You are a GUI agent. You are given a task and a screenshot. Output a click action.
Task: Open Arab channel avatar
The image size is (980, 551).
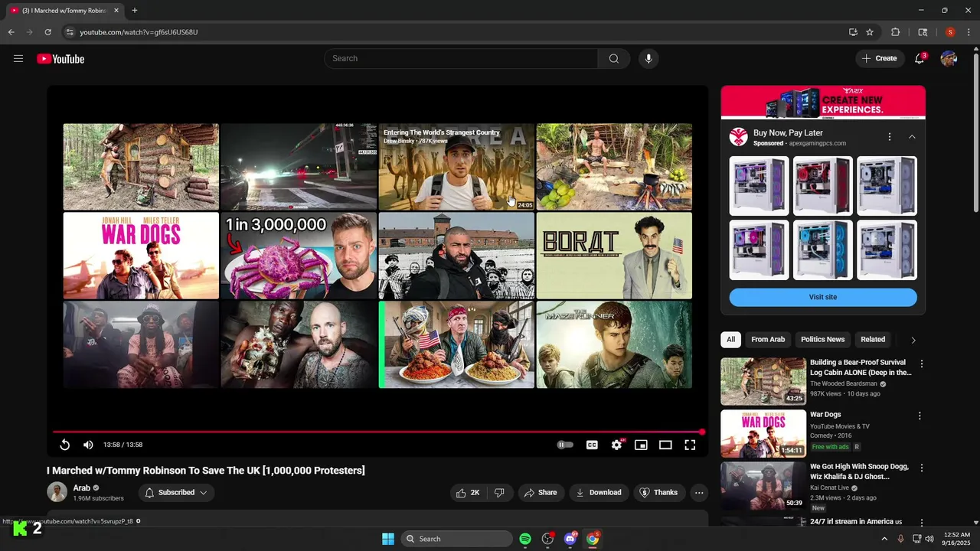[57, 492]
